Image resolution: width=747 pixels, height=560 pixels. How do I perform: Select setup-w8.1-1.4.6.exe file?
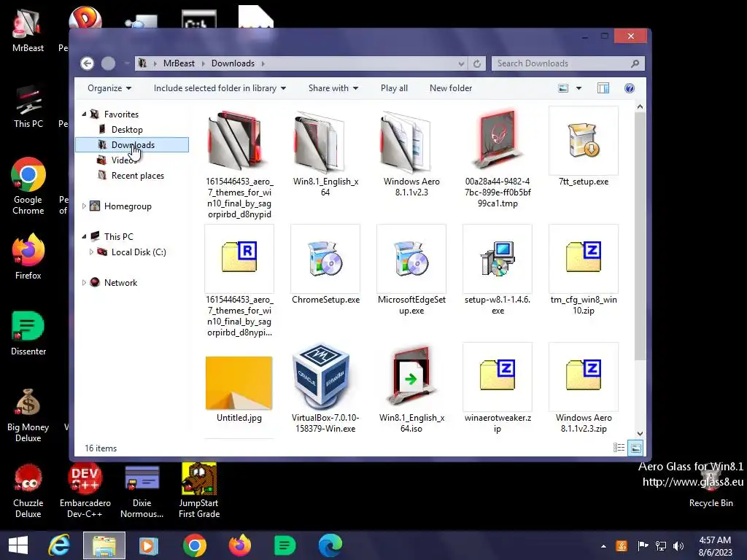(x=498, y=270)
